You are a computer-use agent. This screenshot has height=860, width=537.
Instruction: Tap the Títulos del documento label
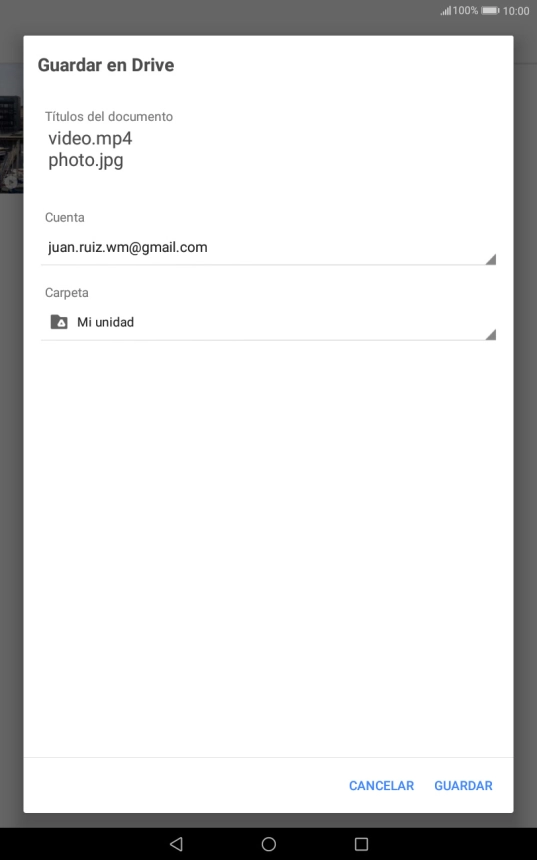[x=109, y=116]
